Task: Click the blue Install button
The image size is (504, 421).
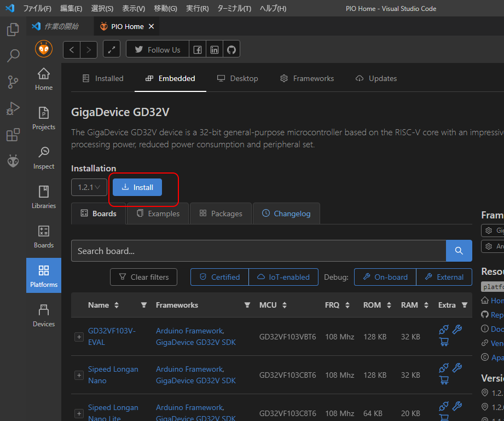Action: click(137, 187)
